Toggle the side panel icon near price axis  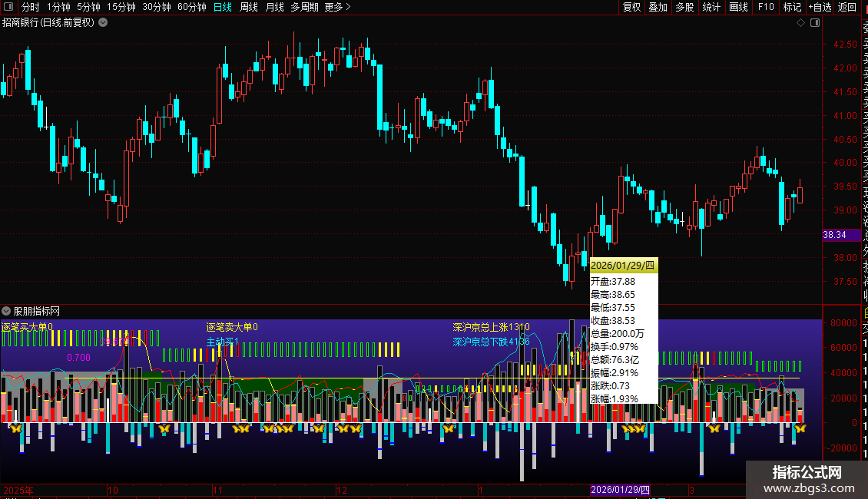click(815, 23)
